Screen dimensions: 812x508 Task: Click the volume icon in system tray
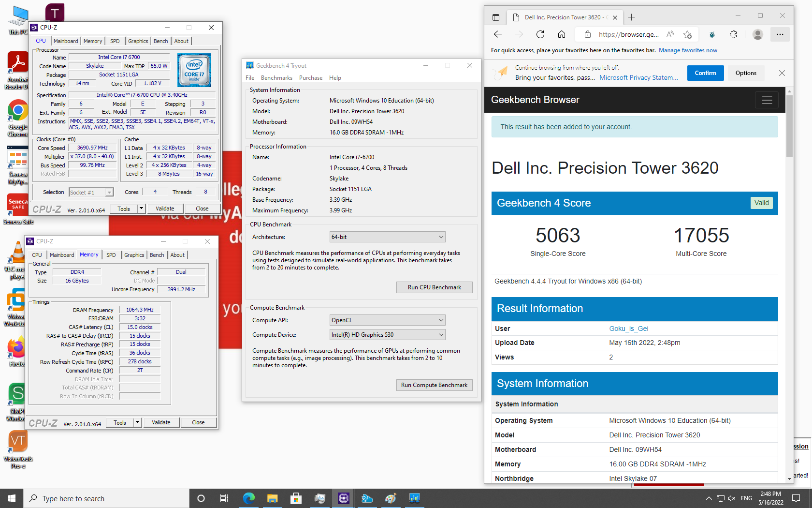[732, 498]
